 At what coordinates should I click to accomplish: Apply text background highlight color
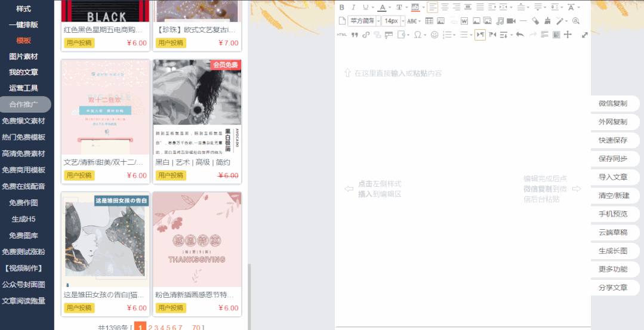click(x=415, y=7)
